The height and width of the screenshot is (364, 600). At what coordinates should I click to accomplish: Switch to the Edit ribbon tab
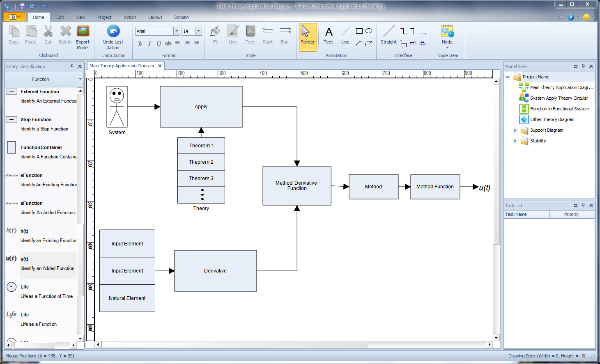coord(60,17)
